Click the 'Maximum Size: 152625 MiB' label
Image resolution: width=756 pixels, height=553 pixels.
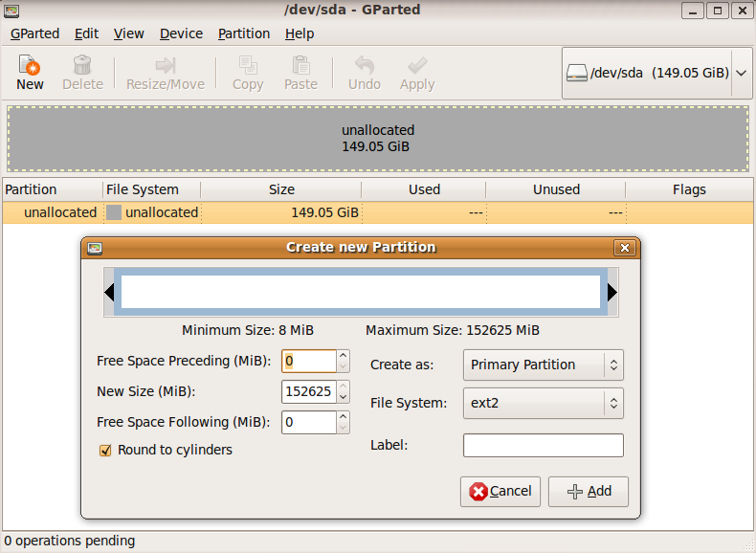click(453, 331)
